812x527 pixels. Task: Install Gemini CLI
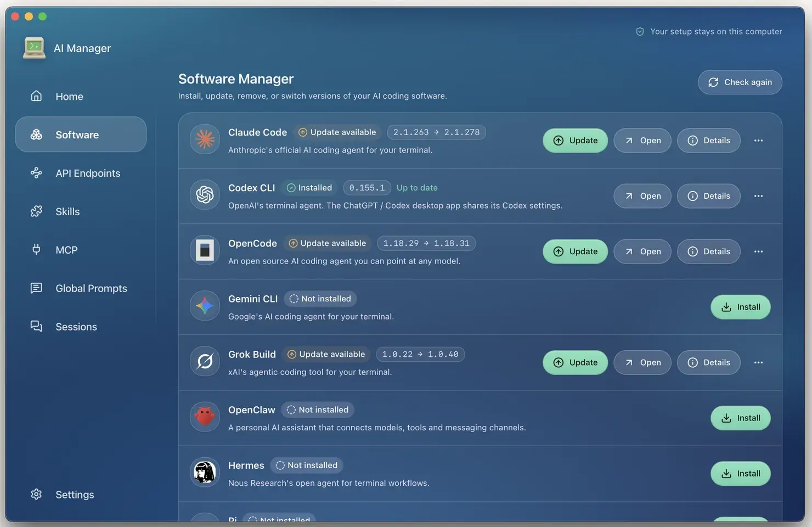coord(740,307)
